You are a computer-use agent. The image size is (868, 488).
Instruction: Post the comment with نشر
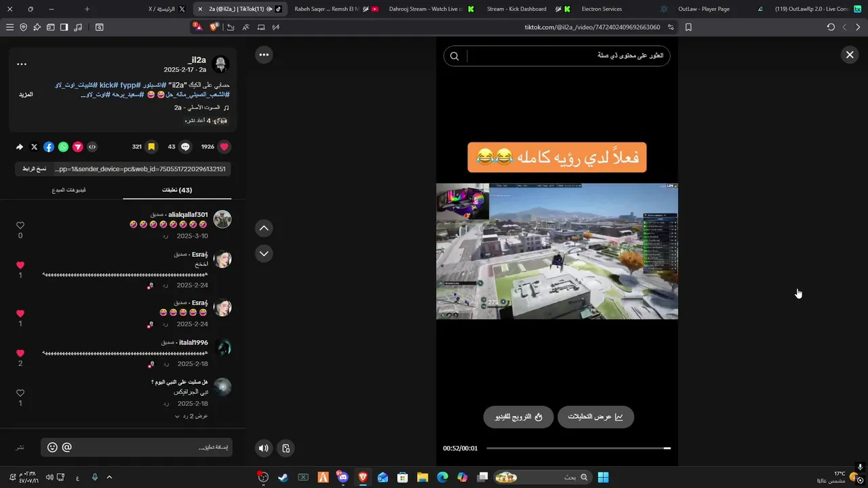[x=20, y=447]
